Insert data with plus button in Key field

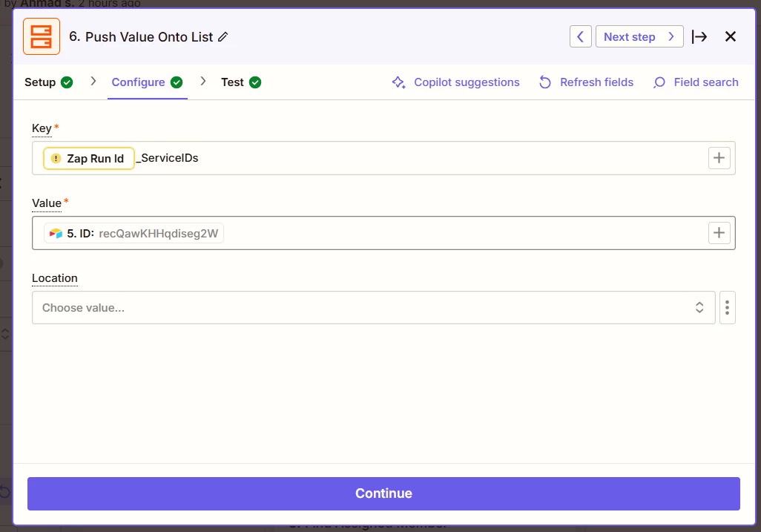719,158
